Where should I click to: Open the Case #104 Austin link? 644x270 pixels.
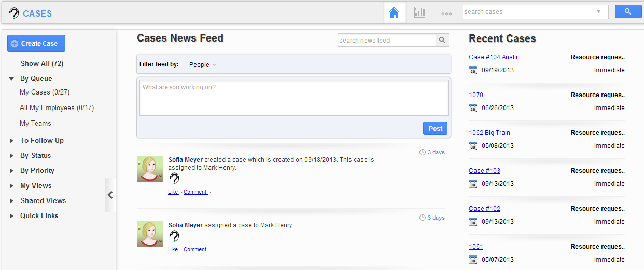click(494, 57)
